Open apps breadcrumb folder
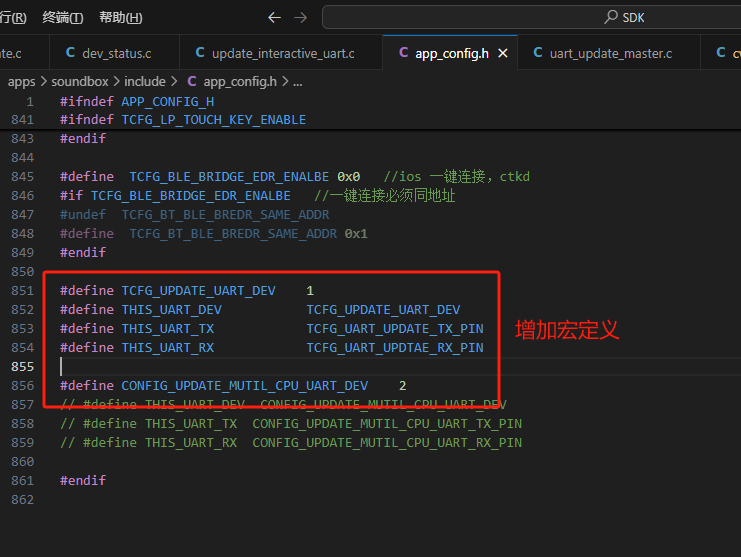Screen dimensions: 741x557 tap(21, 82)
